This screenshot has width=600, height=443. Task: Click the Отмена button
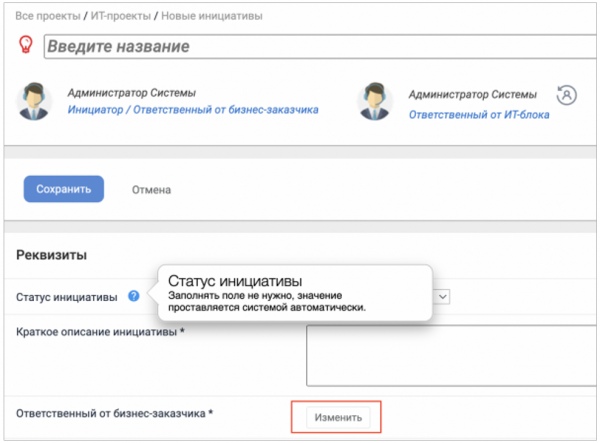(151, 189)
